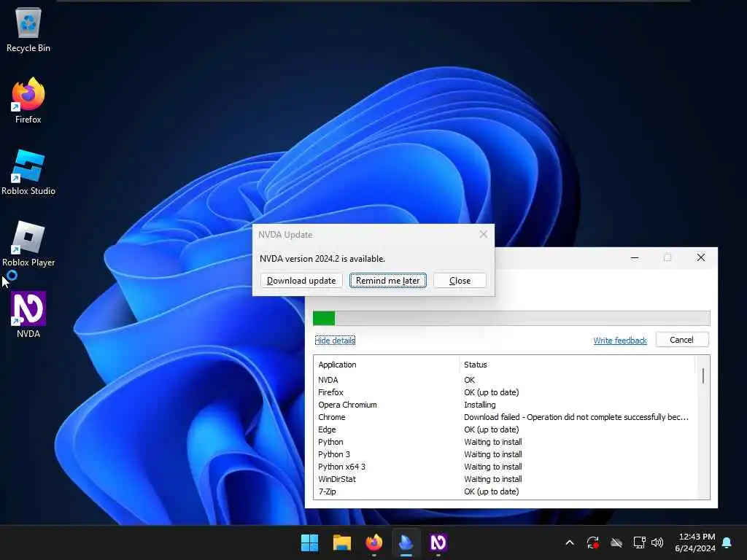The image size is (747, 560).
Task: Click the green installation progress bar
Action: click(x=511, y=318)
